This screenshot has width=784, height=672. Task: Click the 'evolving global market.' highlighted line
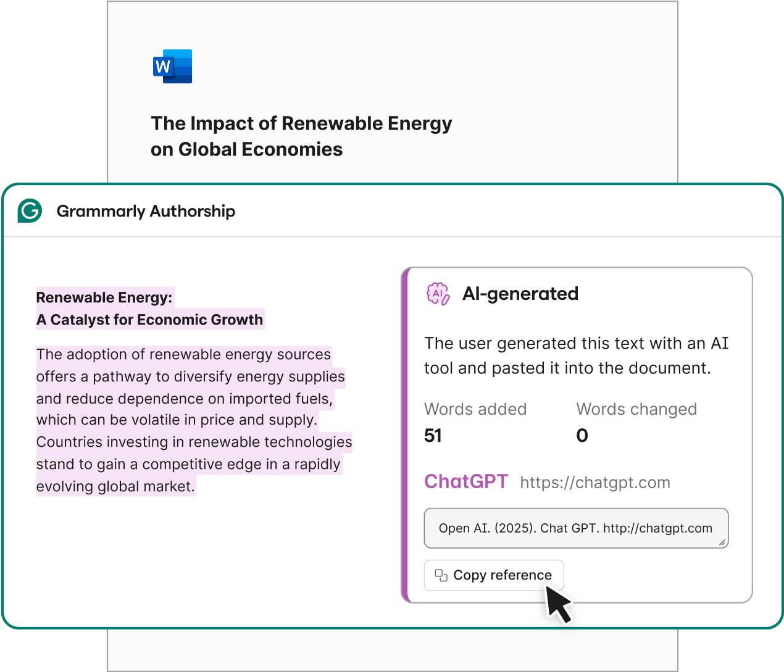pos(115,486)
